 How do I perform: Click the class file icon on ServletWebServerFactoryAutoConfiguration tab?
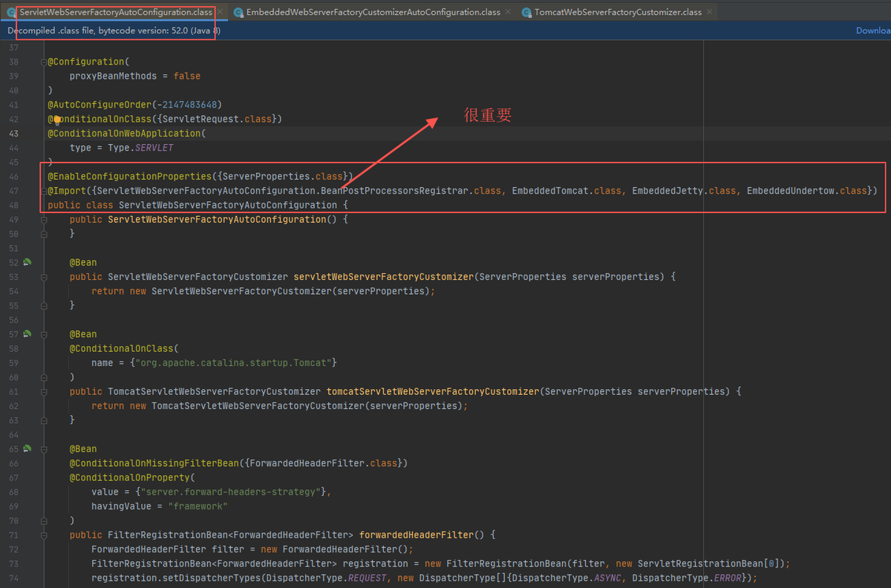pyautogui.click(x=12, y=13)
